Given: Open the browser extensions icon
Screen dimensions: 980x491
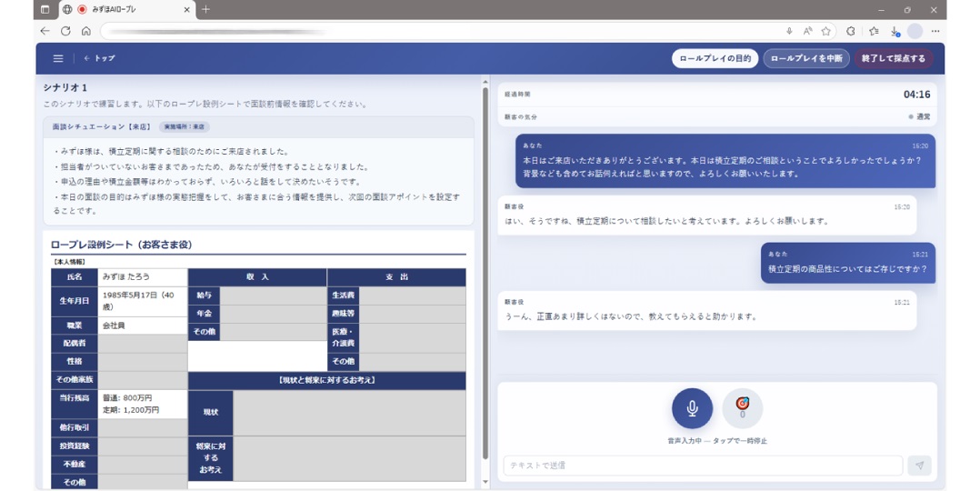Looking at the screenshot, I should click(x=851, y=31).
